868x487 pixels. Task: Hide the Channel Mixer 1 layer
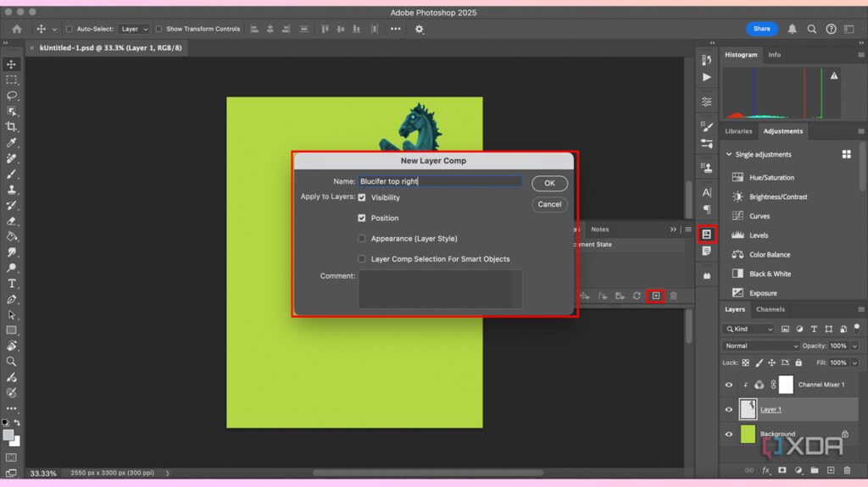[x=728, y=385]
